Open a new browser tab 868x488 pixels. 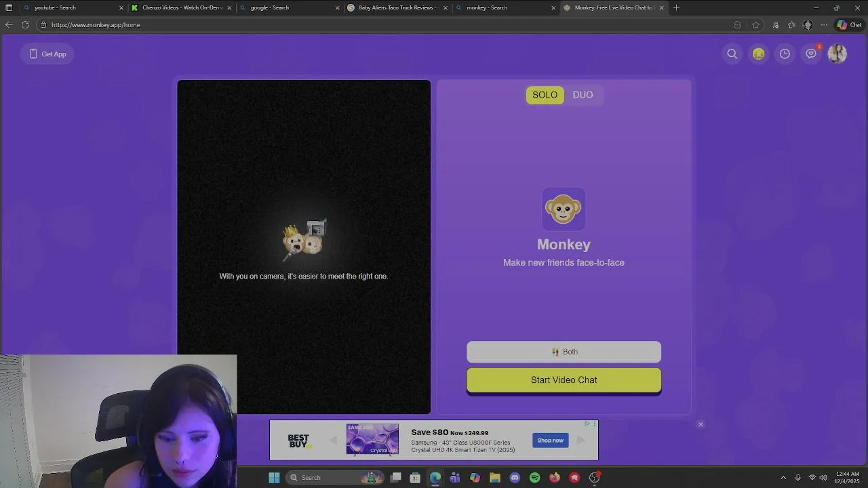(676, 7)
